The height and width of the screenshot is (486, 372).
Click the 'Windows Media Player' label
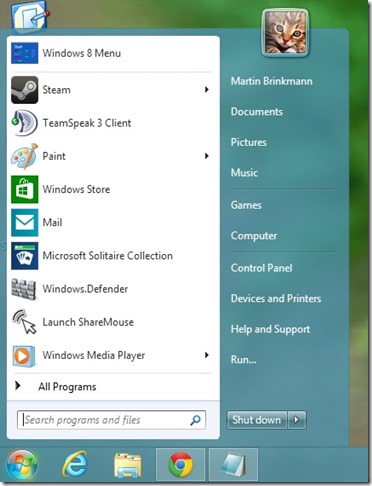tap(94, 356)
